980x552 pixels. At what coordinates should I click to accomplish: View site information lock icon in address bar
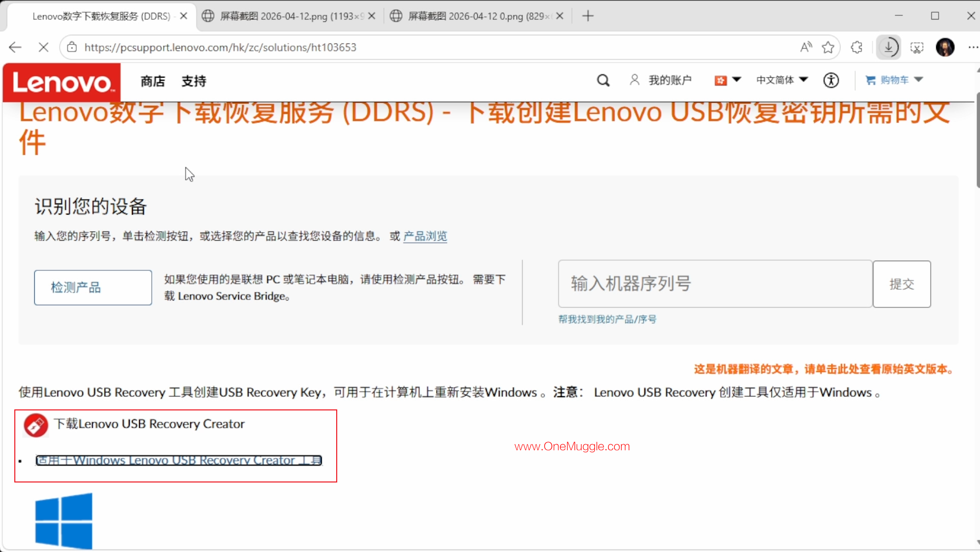click(x=72, y=47)
